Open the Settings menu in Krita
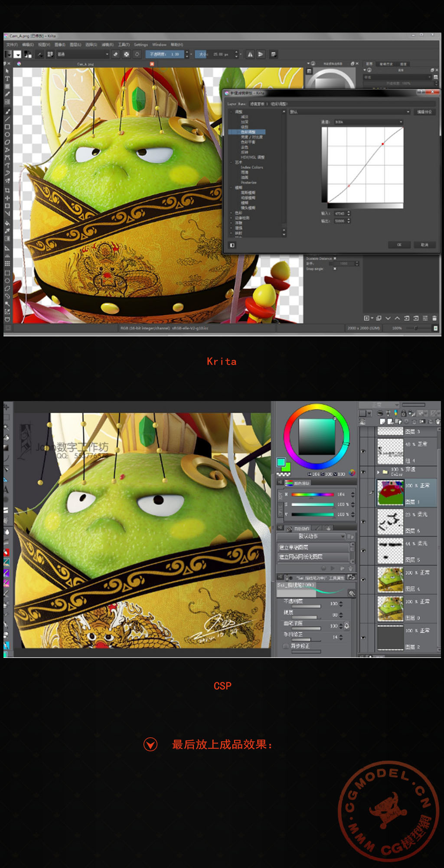Image resolution: width=444 pixels, height=868 pixels. point(141,45)
